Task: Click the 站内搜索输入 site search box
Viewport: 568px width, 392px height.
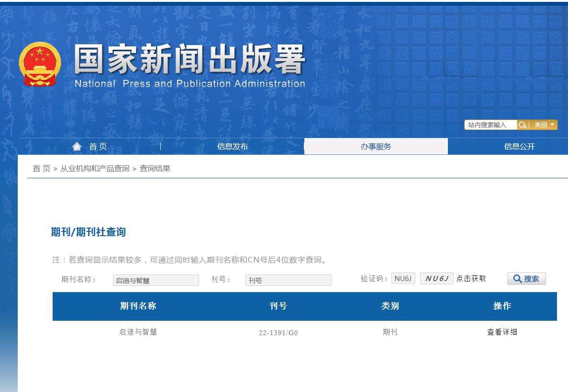Action: click(x=490, y=125)
